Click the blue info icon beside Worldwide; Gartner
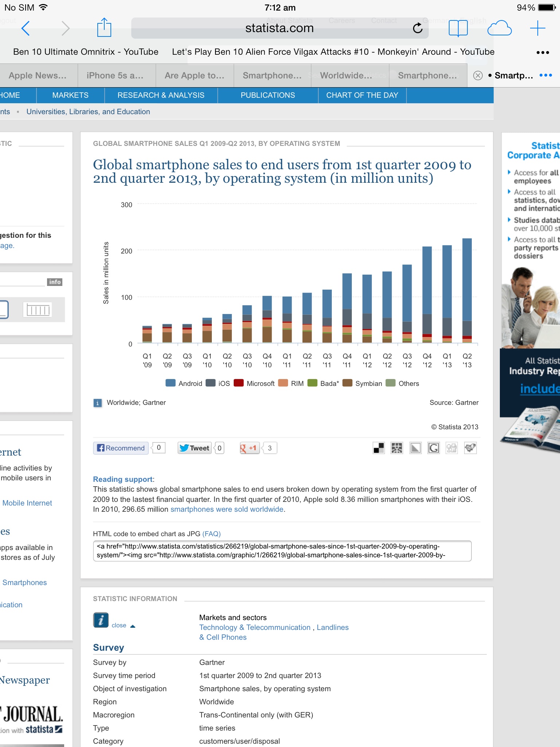This screenshot has width=560, height=747. [98, 403]
